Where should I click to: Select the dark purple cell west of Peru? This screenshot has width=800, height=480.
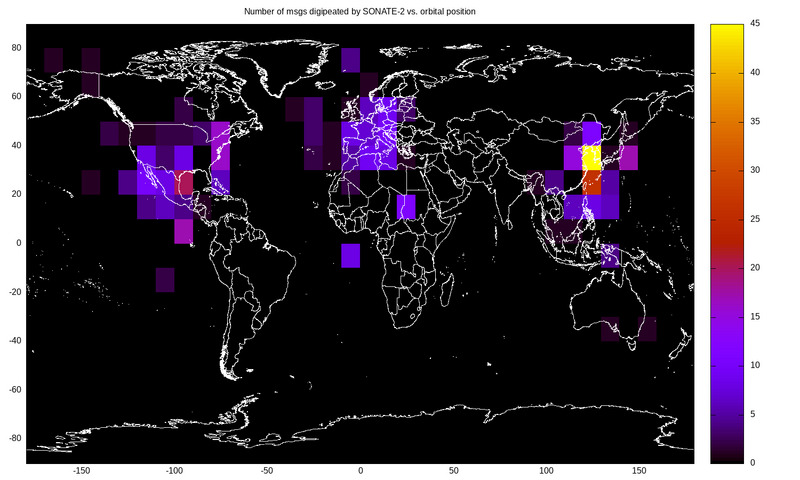pos(165,280)
